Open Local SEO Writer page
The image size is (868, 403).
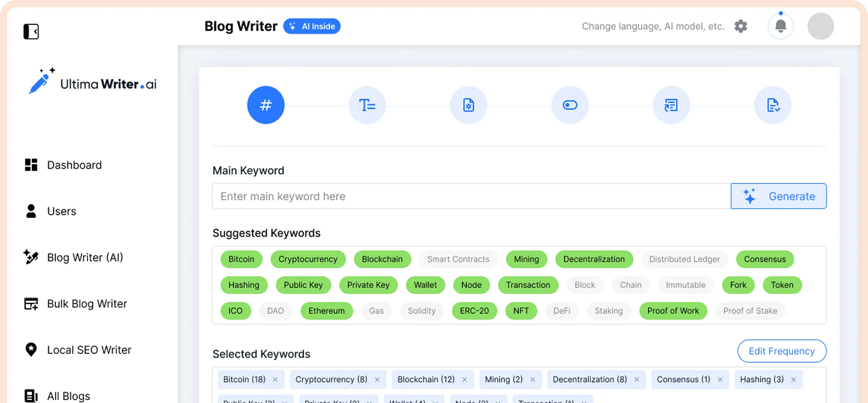(89, 350)
